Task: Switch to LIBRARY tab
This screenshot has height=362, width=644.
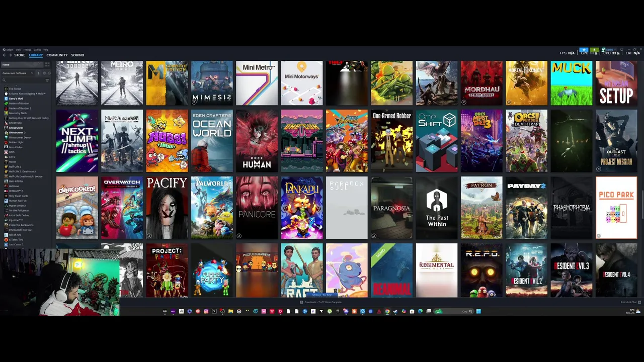Action: click(36, 55)
